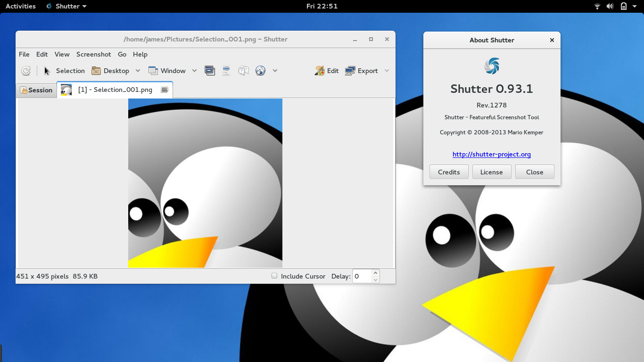This screenshot has height=362, width=644.
Task: Enable the Include Cursor checkbox
Action: pyautogui.click(x=274, y=276)
